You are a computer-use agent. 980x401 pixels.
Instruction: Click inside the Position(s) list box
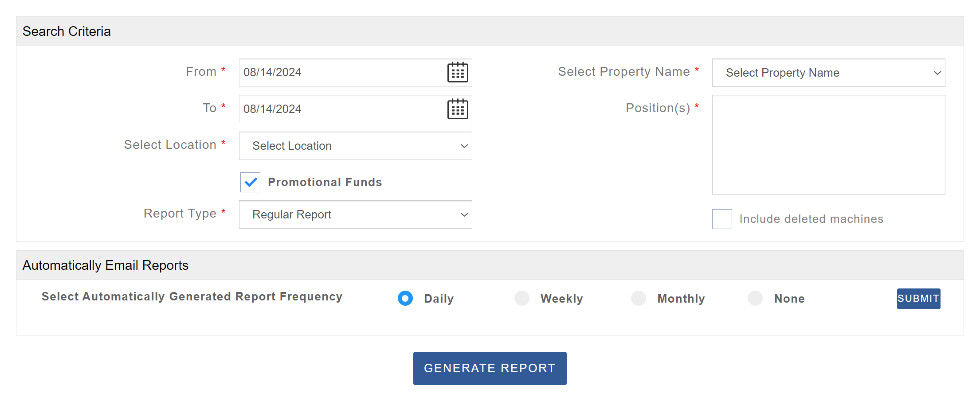(828, 144)
